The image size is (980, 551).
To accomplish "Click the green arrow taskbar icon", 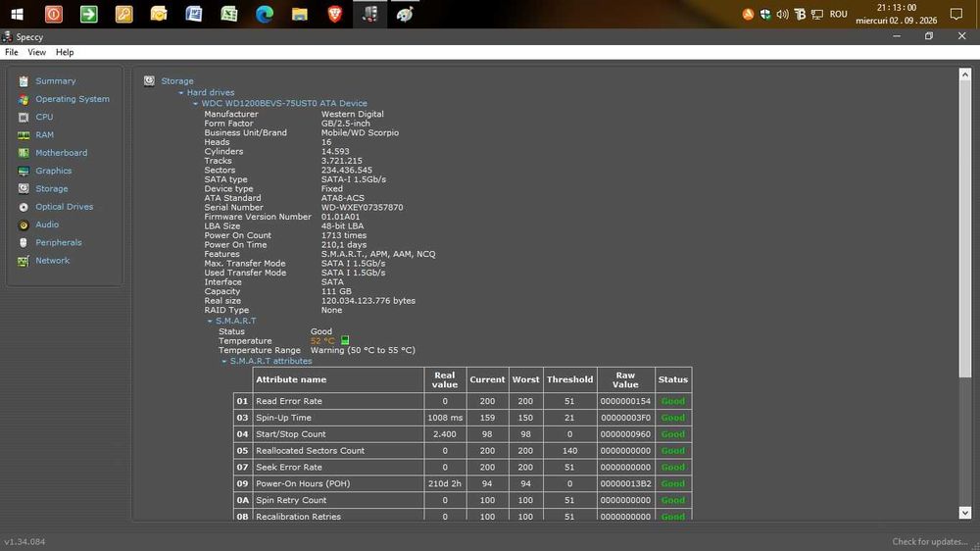I will [x=89, y=14].
